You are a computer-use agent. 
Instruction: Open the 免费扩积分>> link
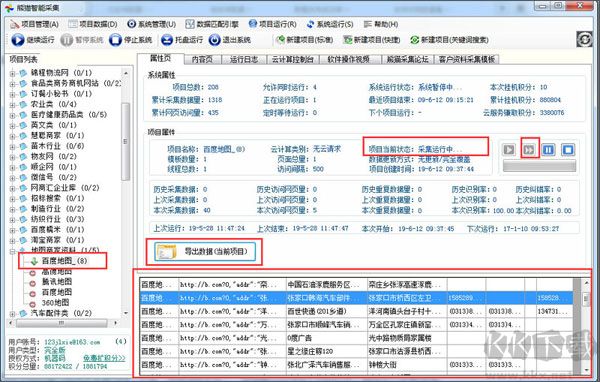tap(104, 358)
